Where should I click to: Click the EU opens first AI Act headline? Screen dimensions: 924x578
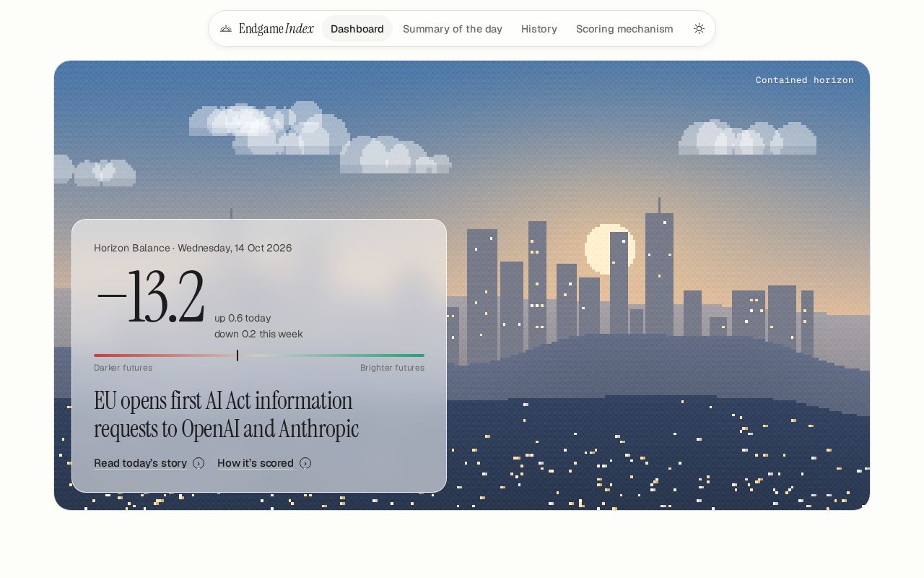click(226, 415)
